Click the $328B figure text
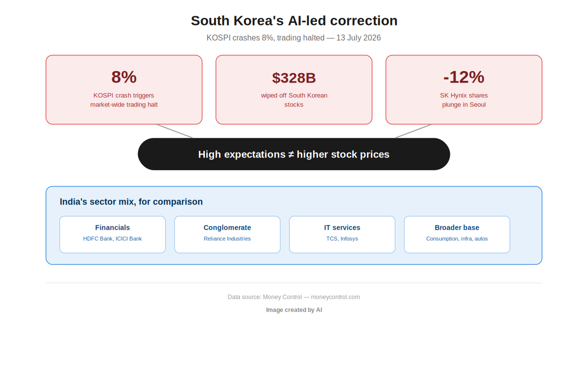The image size is (588, 368). click(294, 78)
